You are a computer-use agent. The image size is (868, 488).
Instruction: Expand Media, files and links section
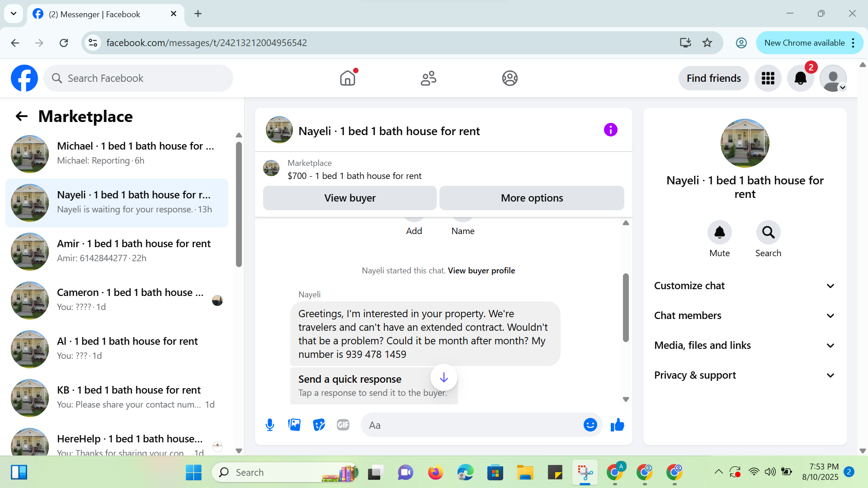point(744,345)
